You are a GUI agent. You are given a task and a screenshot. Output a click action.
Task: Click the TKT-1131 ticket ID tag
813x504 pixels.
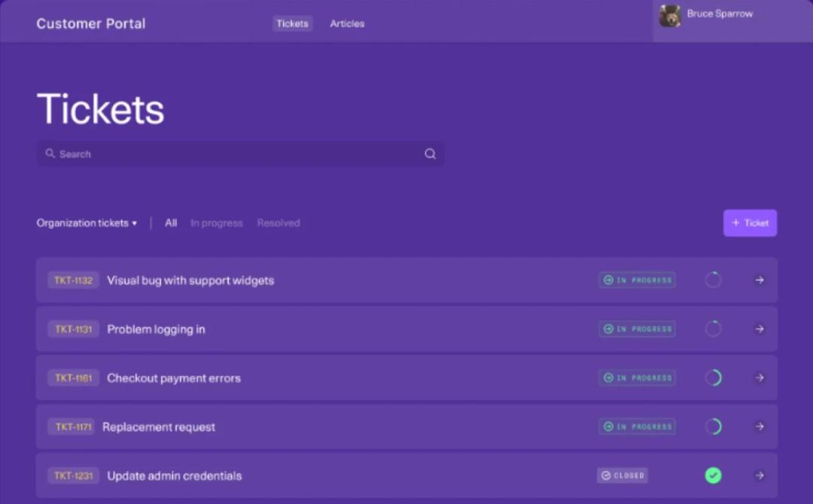(73, 329)
